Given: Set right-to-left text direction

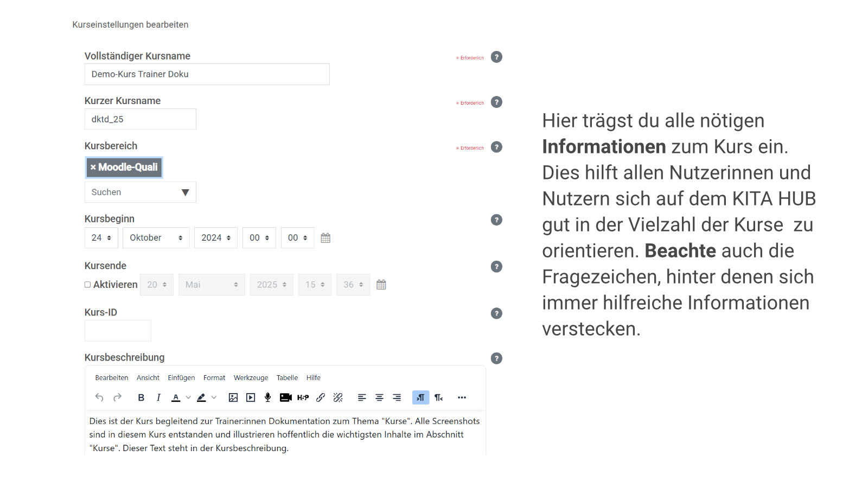Looking at the screenshot, I should pos(438,397).
